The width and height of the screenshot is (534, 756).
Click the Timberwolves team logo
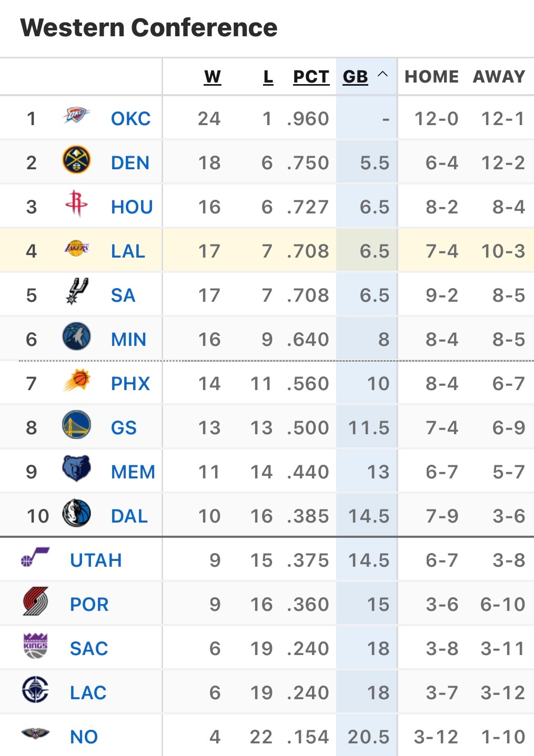76,336
